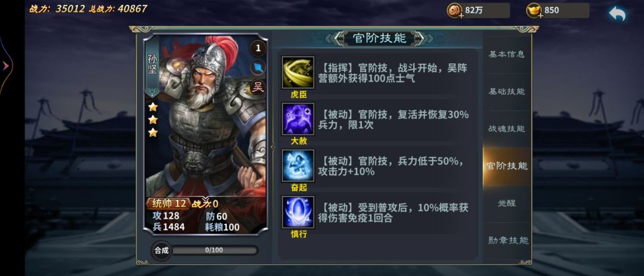Tap the 孙坚 hero portrait card
Screen dimensions: 644x276
click(205, 134)
